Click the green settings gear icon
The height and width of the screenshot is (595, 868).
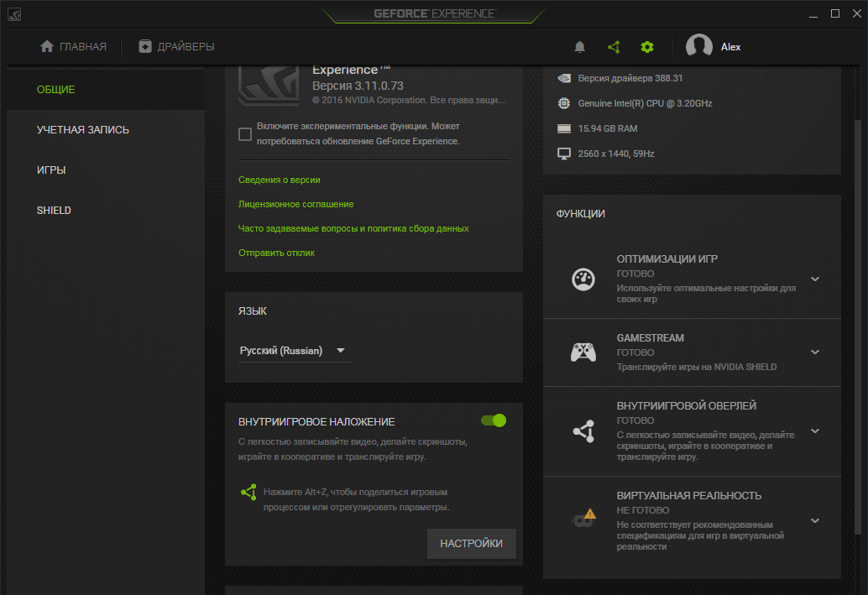[x=647, y=47]
